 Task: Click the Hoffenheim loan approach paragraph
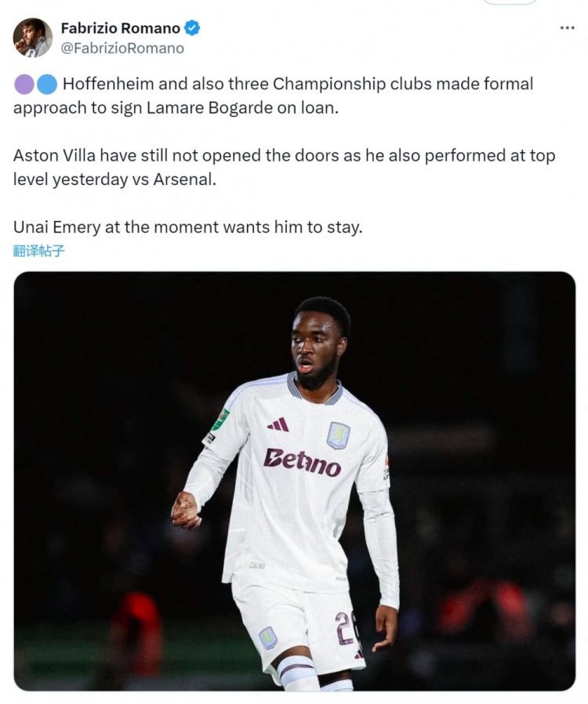tap(273, 96)
